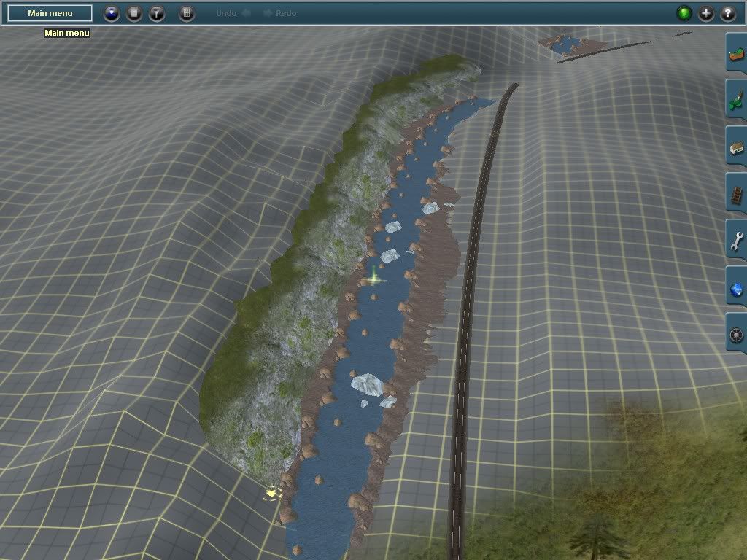Open the Objects house tab
This screenshot has height=560, width=747.
coord(736,147)
